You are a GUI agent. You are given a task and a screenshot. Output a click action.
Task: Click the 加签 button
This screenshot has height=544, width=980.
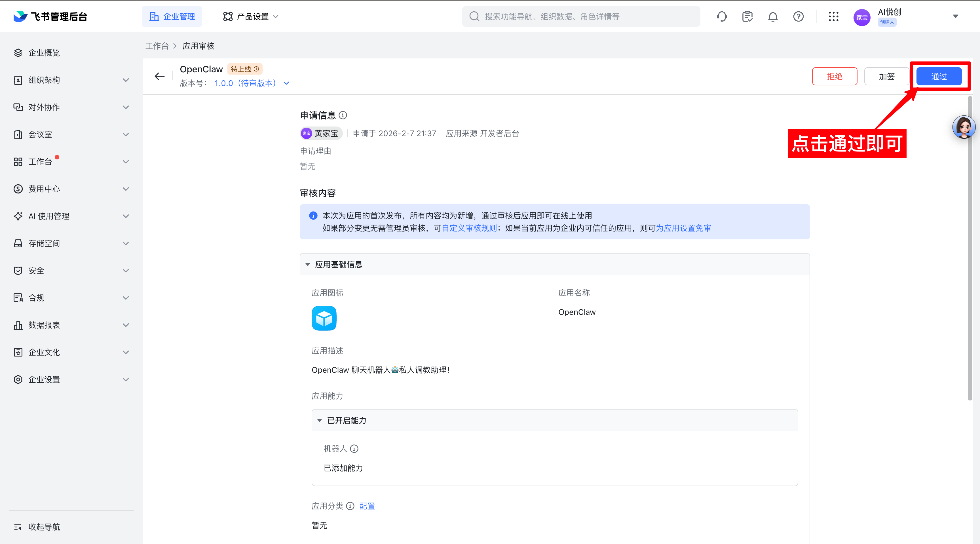[x=886, y=76]
